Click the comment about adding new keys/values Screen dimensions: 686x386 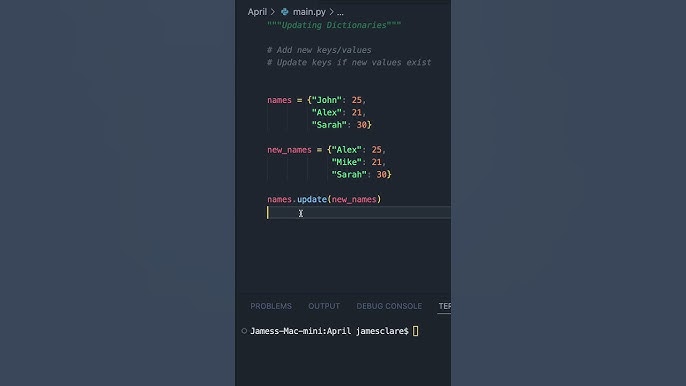tap(319, 50)
